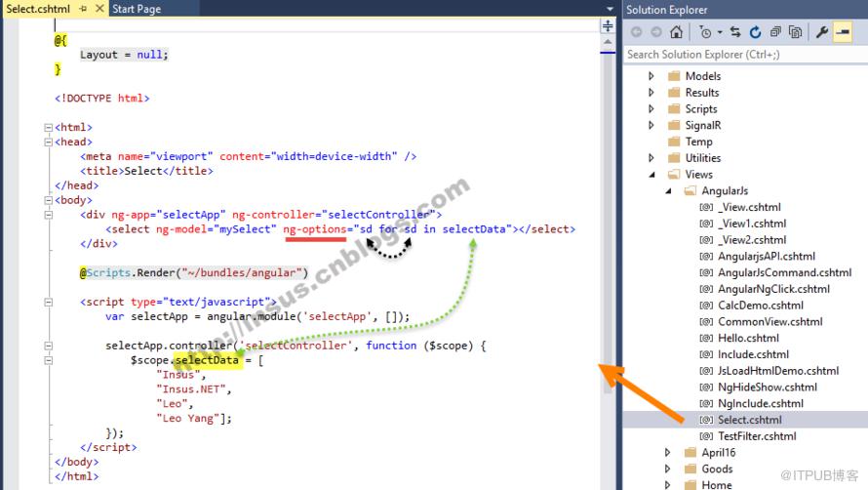868x490 pixels.
Task: Click Solution Explorer Forward navigation icon
Action: [656, 32]
